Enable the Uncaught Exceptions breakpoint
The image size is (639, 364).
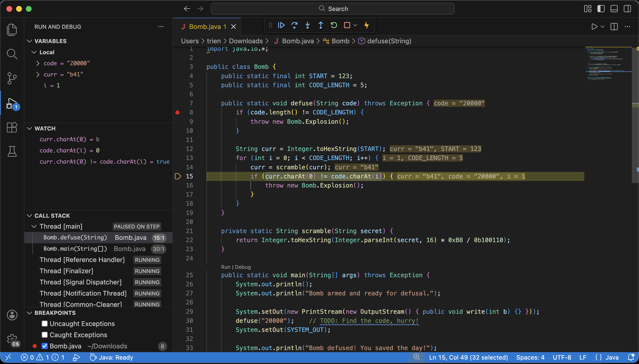click(45, 323)
